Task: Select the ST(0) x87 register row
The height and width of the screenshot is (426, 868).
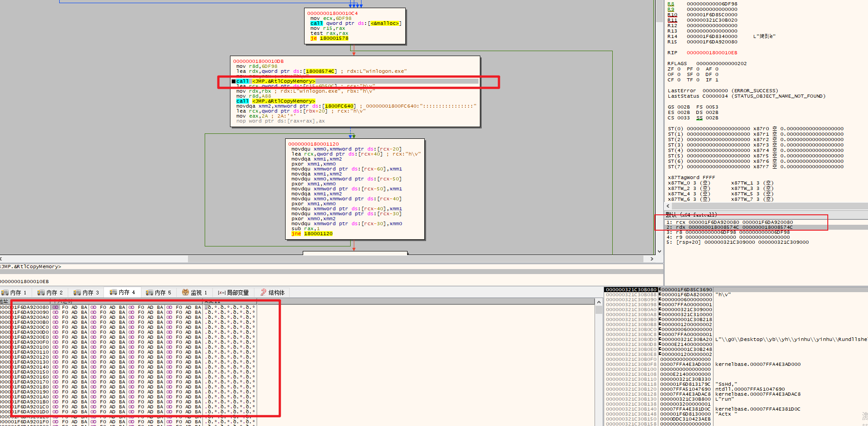Action: 755,129
